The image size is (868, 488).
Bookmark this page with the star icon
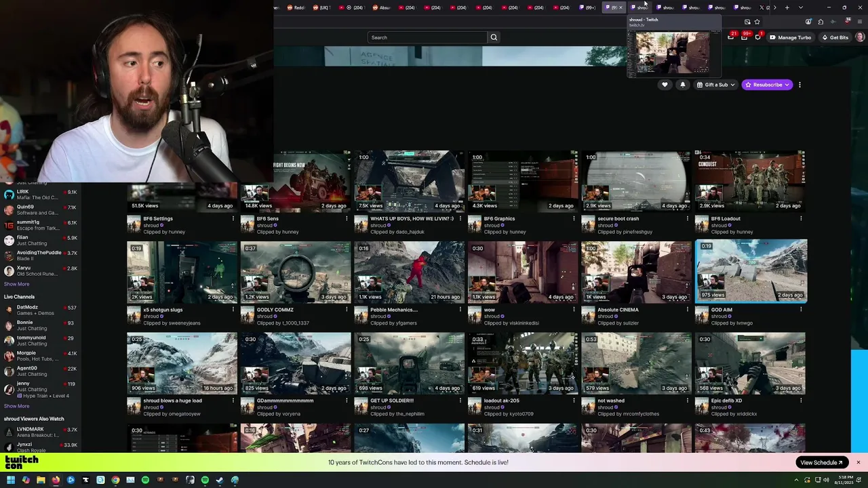pyautogui.click(x=757, y=22)
